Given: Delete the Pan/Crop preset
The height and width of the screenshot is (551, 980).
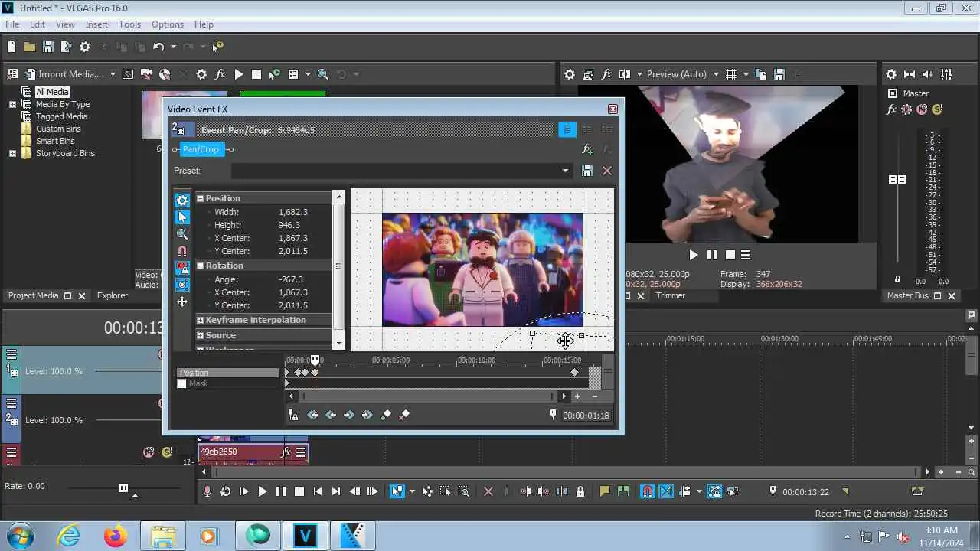Looking at the screenshot, I should (x=607, y=171).
